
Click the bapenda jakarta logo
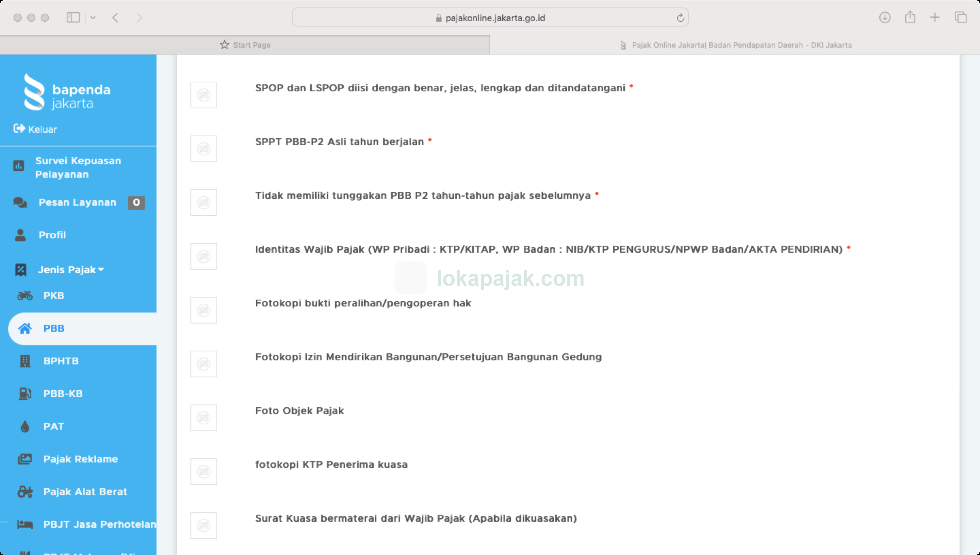point(67,92)
